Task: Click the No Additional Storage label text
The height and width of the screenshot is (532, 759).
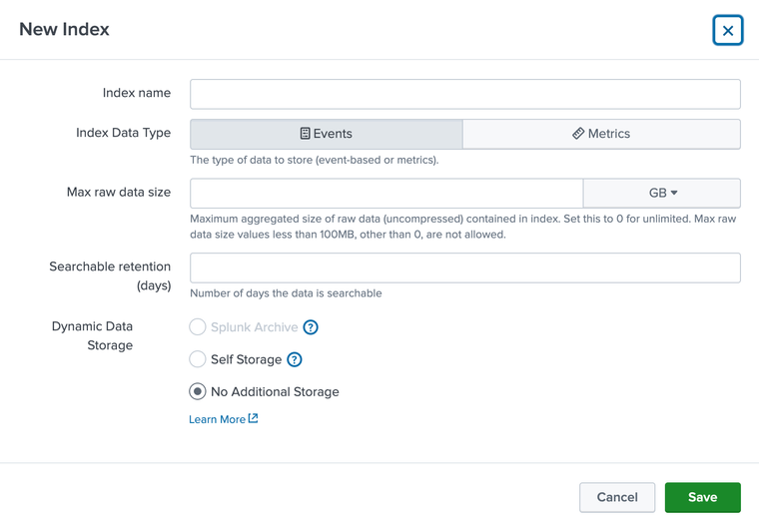Action: 275,392
